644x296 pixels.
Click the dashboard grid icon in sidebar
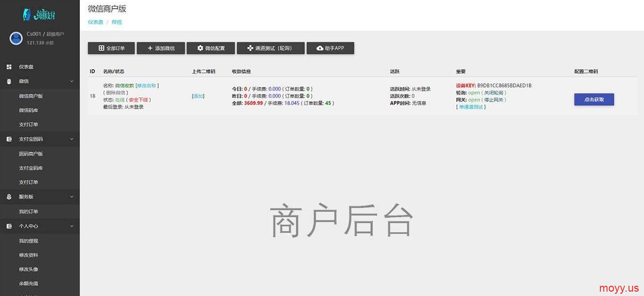click(9, 66)
